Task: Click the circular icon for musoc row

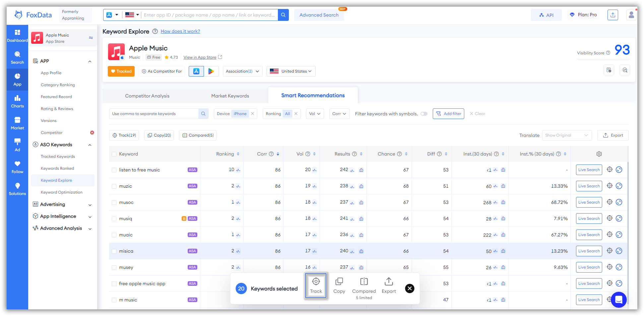Action: point(619,202)
